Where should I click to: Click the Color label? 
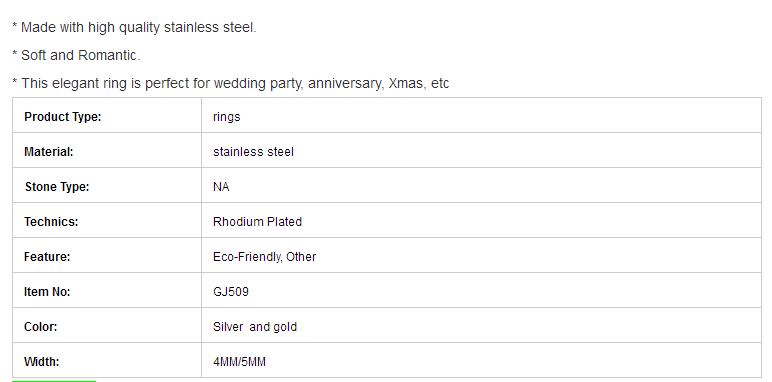tap(41, 327)
